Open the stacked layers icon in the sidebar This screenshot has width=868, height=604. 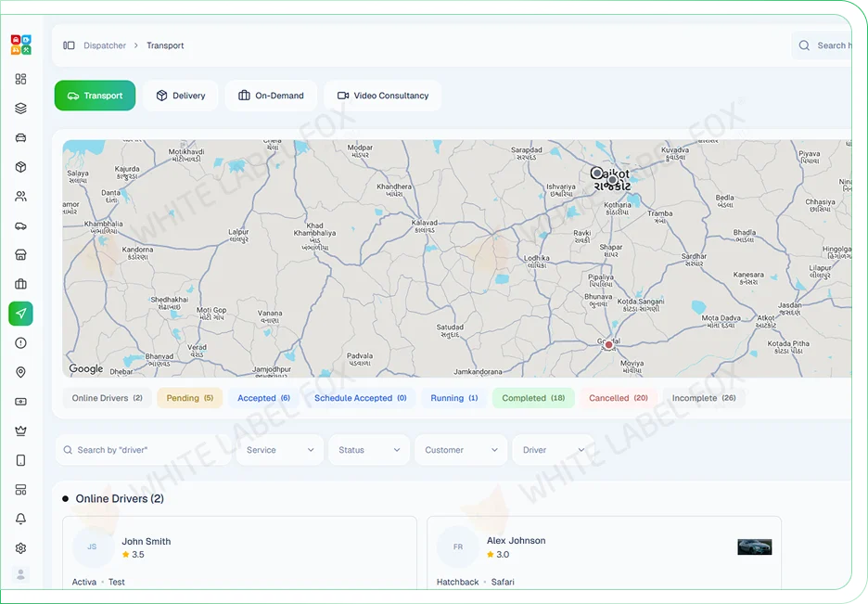click(20, 109)
